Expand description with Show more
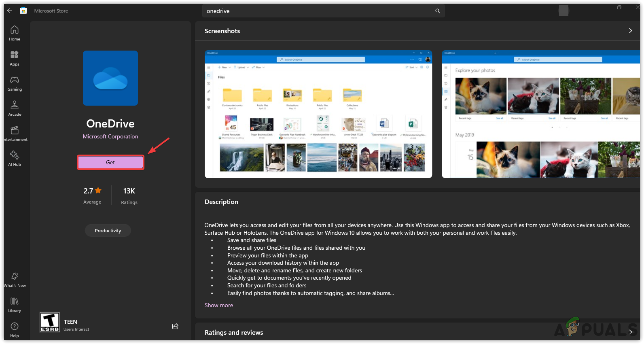Screen dimensions: 644x344 pos(218,305)
